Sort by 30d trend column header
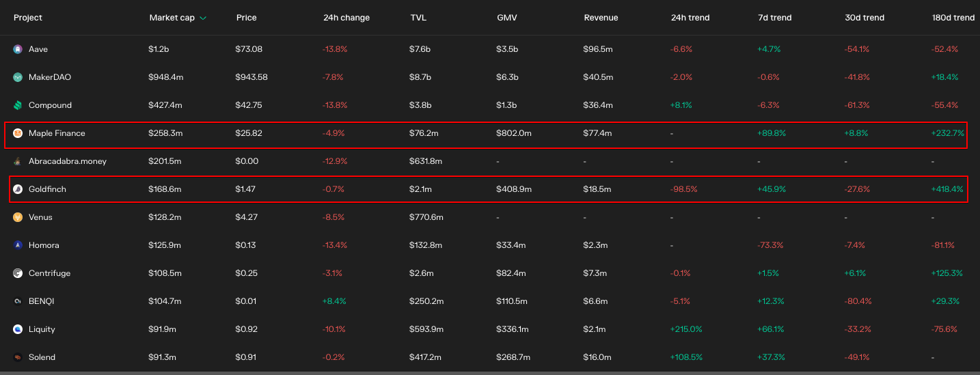Image resolution: width=980 pixels, height=375 pixels. pos(865,18)
